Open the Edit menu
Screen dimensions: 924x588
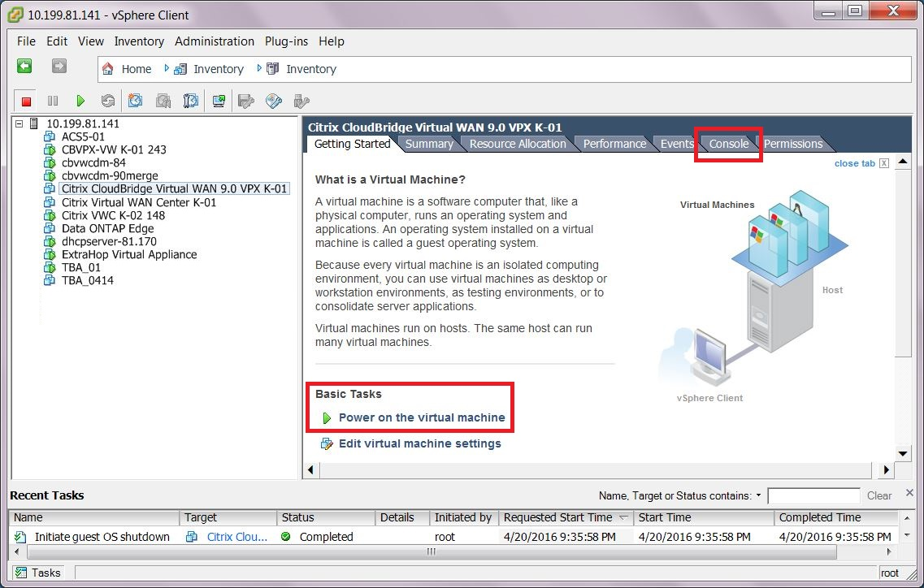pos(57,41)
